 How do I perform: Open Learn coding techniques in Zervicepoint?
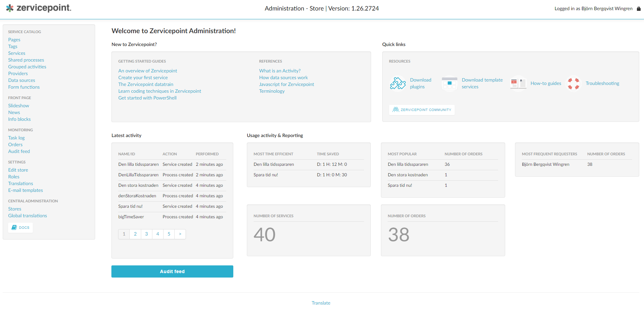[159, 91]
